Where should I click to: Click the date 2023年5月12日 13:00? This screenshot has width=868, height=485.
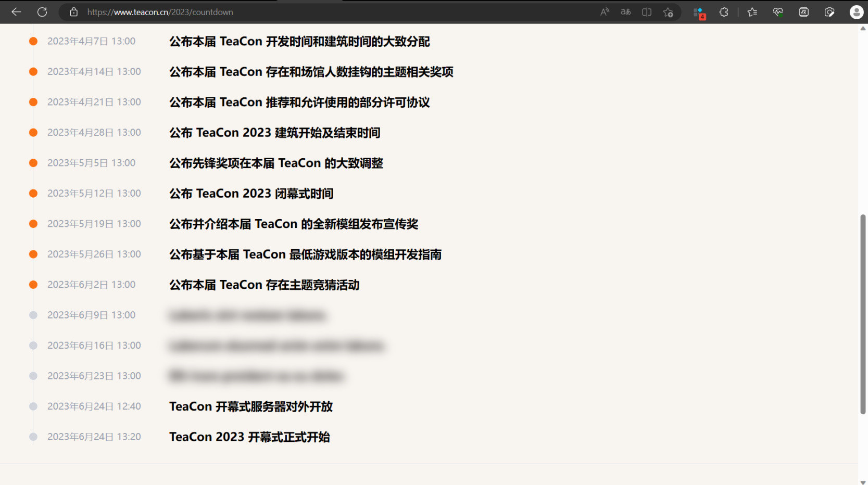click(x=94, y=193)
